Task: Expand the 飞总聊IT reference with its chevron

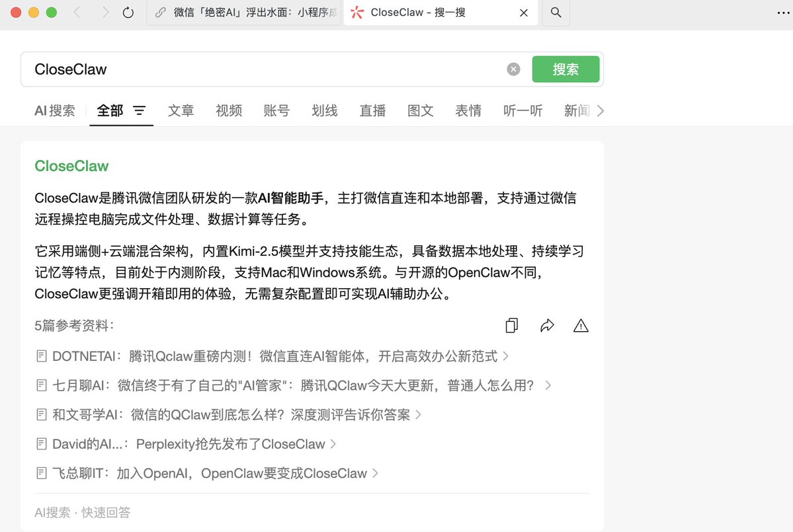Action: (375, 473)
